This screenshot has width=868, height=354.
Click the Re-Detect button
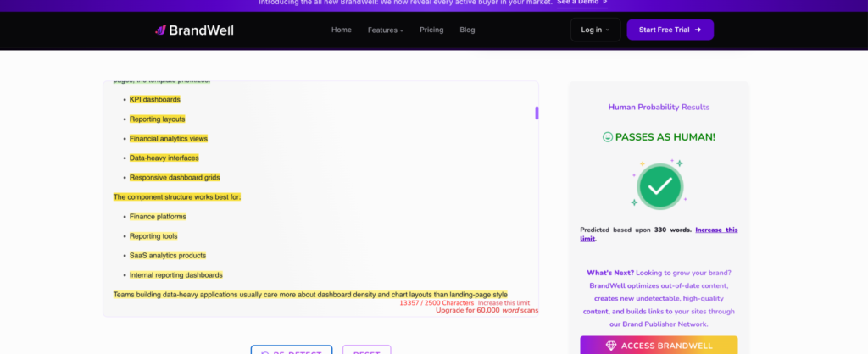(x=292, y=350)
